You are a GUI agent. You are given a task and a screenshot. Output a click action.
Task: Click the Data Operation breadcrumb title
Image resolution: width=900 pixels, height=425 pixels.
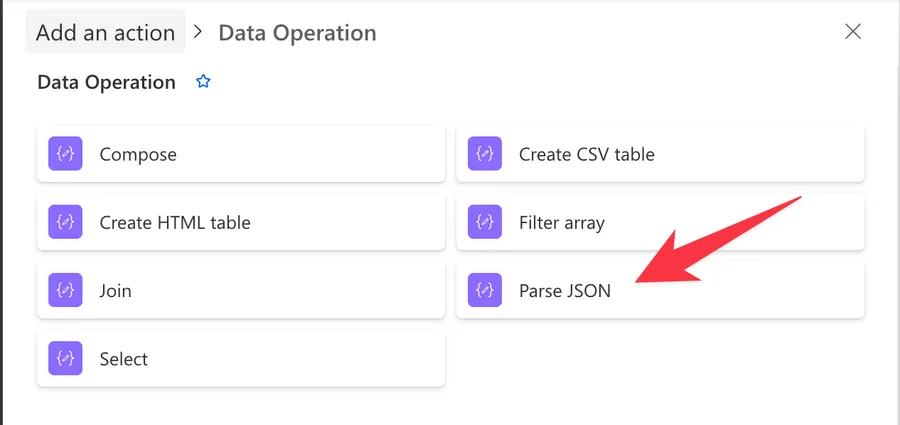[297, 32]
